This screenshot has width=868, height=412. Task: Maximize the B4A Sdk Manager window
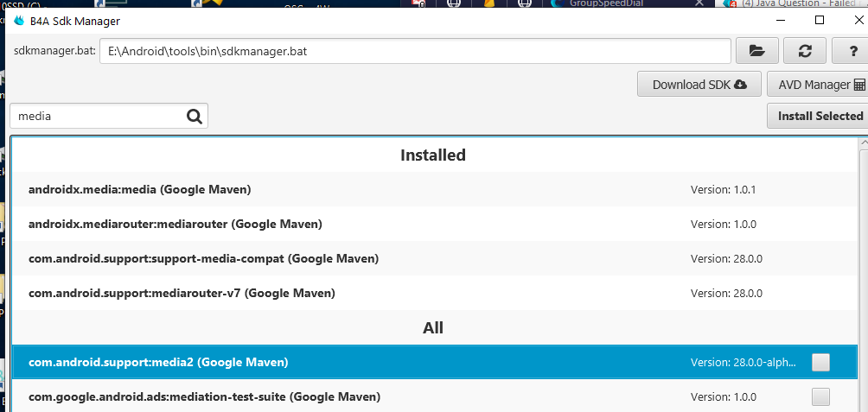pyautogui.click(x=820, y=21)
